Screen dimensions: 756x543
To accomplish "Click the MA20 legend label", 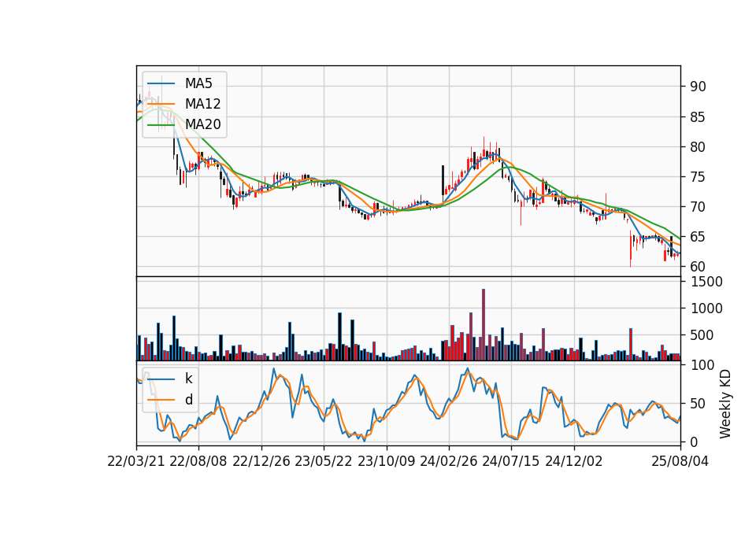I will [202, 124].
